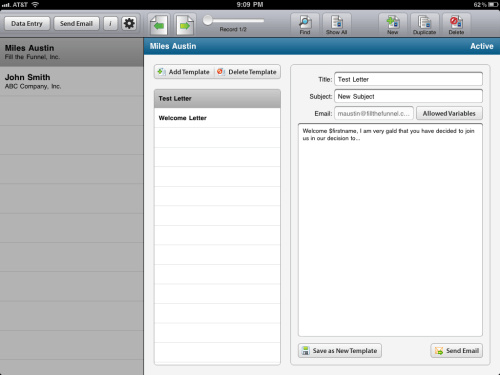Open the Allowed Variables list
Viewport: 500px width, 375px height.
pyautogui.click(x=449, y=113)
